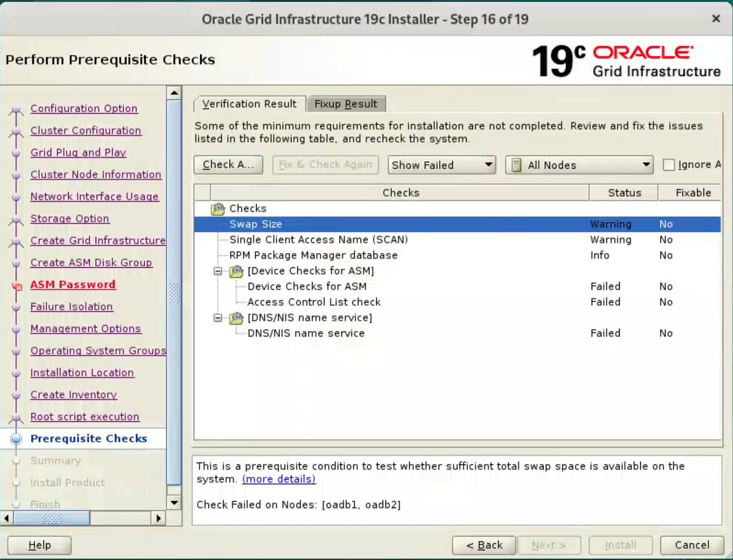
Task: Click the DNS/NIS name service group icon
Action: pyautogui.click(x=236, y=318)
